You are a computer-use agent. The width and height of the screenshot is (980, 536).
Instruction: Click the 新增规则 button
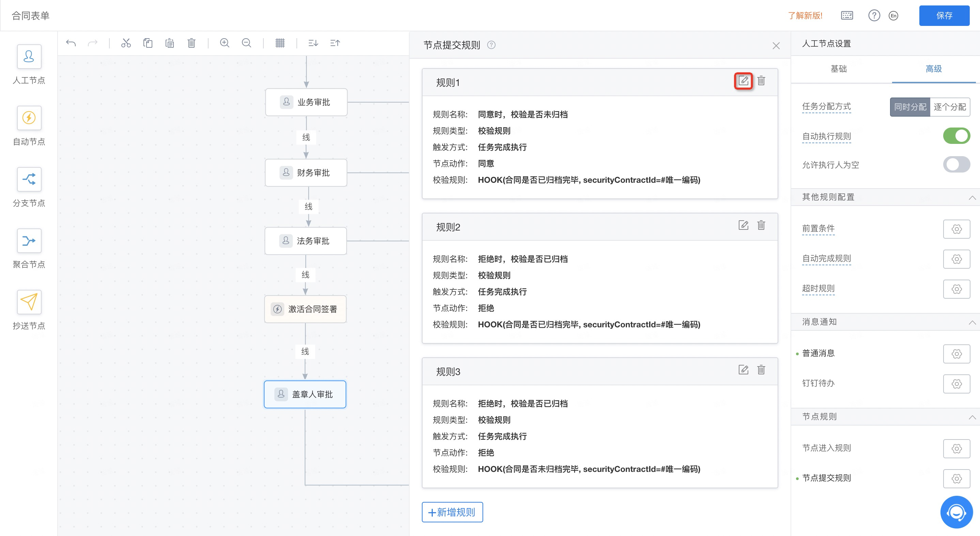tap(452, 512)
